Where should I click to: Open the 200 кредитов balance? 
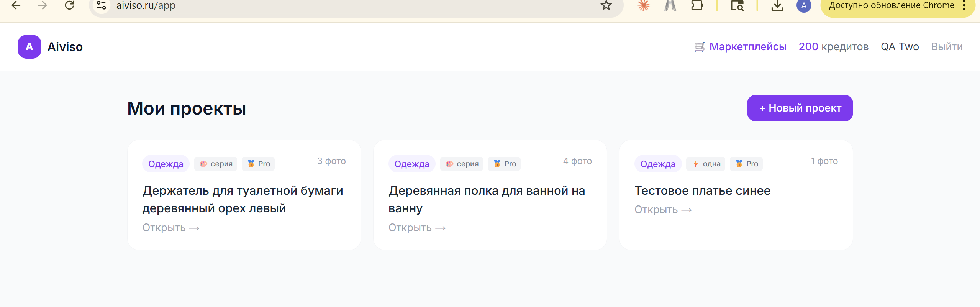834,47
